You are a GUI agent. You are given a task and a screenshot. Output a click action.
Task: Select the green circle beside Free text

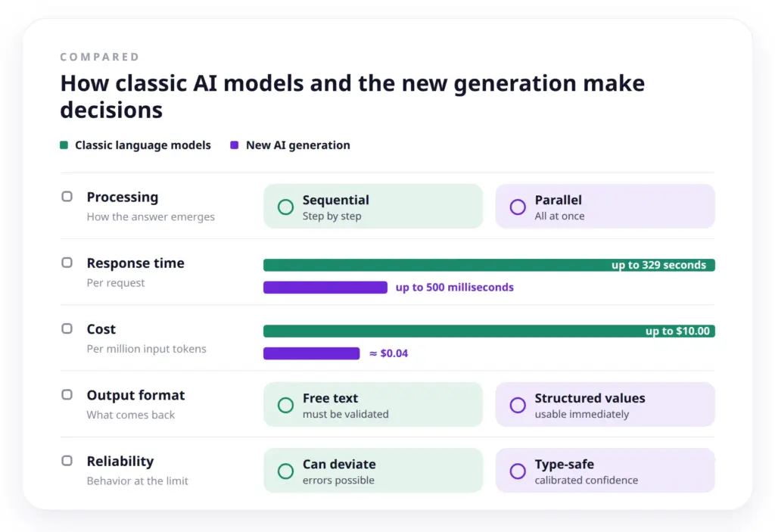[x=285, y=405]
